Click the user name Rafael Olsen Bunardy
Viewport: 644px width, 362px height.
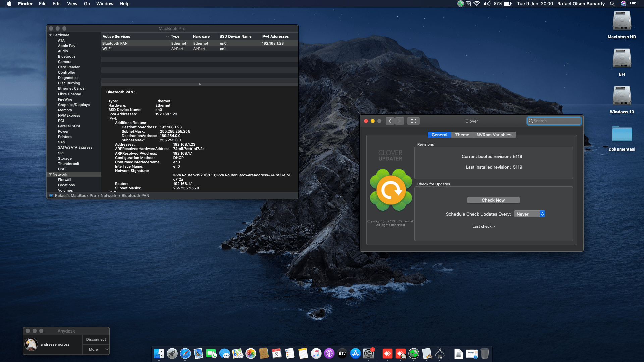click(581, 4)
